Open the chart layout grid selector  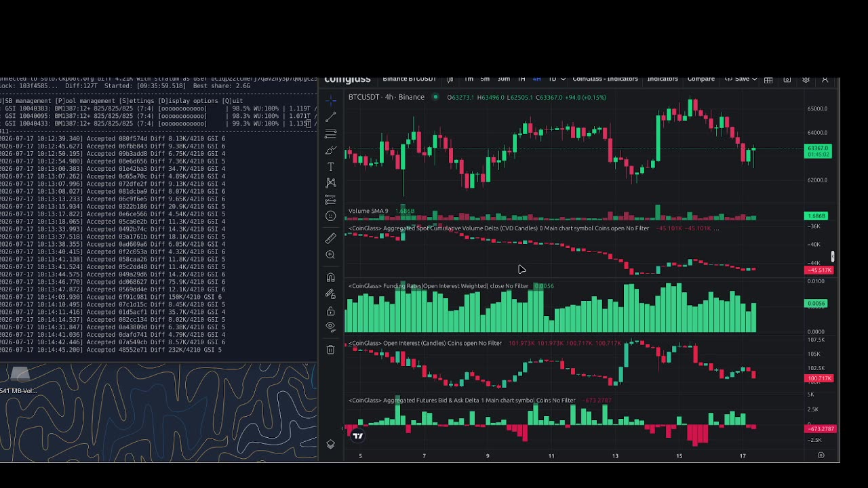click(x=768, y=80)
